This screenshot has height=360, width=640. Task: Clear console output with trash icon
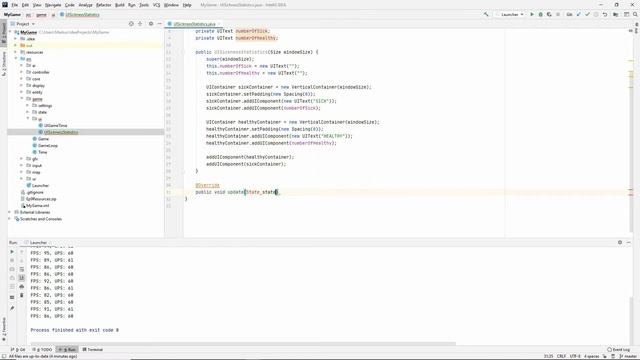(22, 295)
